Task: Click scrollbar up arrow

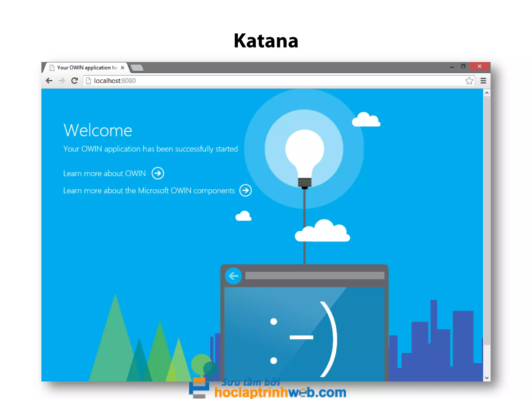Action: coord(487,93)
